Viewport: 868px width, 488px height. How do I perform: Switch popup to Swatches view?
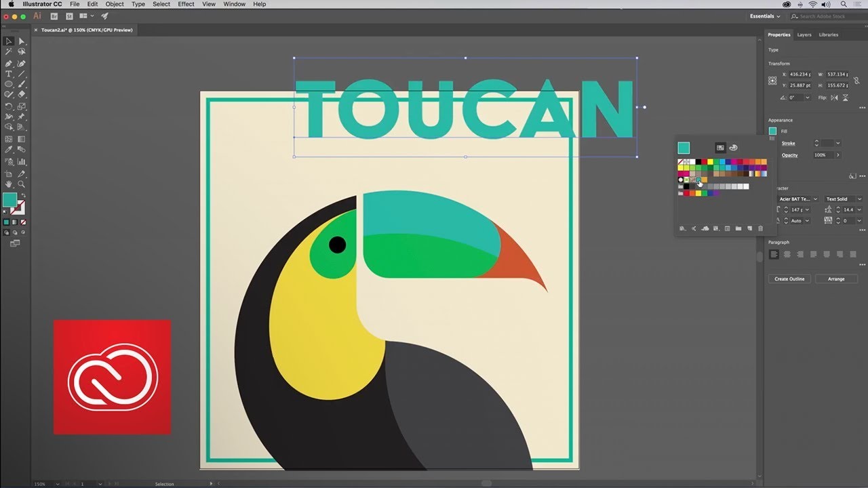click(x=720, y=148)
